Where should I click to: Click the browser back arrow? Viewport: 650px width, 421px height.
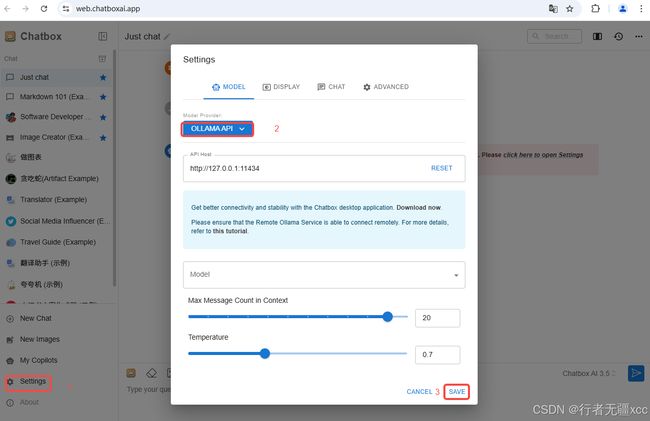tap(7, 8)
